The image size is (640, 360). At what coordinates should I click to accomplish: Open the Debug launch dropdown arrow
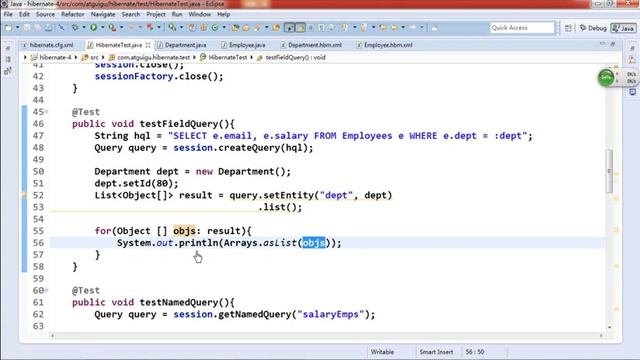[x=84, y=28]
